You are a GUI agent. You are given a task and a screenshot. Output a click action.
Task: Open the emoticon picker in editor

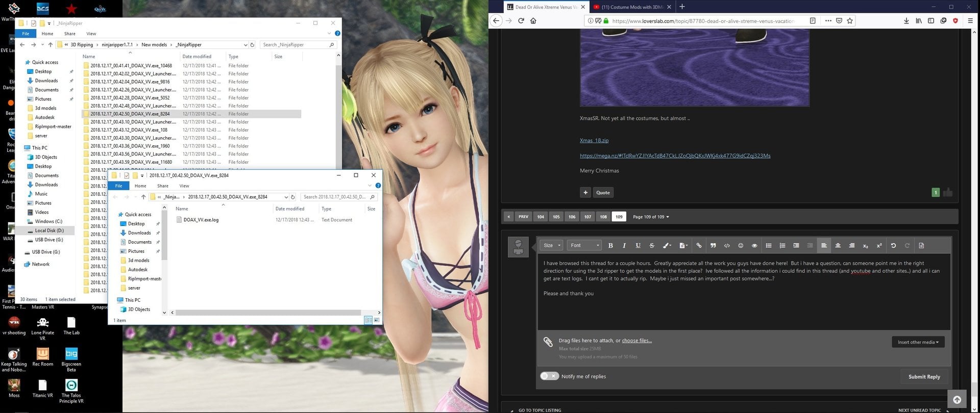(x=741, y=246)
